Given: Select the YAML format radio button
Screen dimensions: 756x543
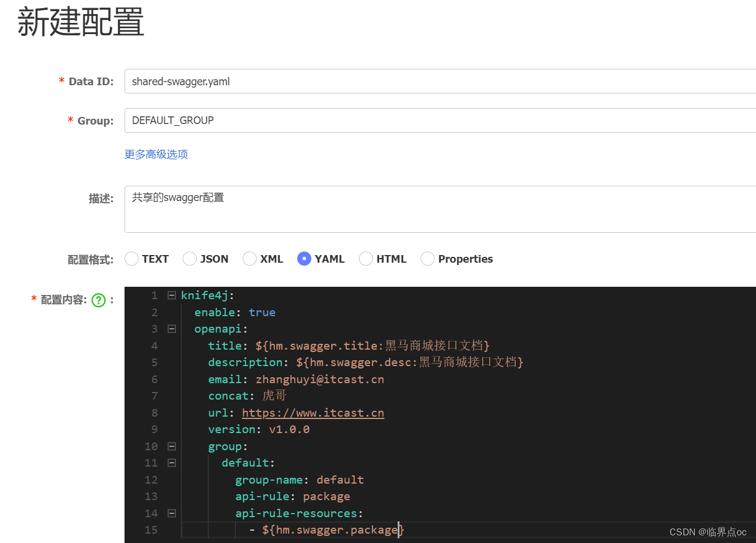Looking at the screenshot, I should point(304,259).
